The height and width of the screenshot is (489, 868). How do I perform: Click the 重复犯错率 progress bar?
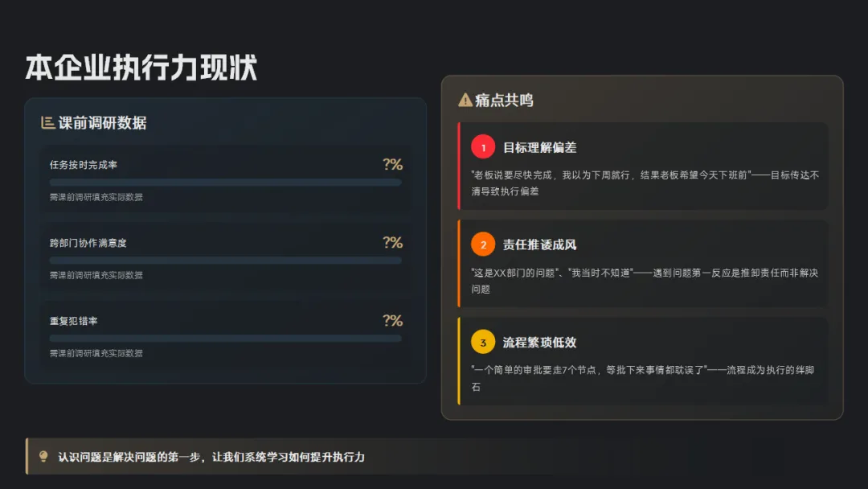click(x=225, y=339)
